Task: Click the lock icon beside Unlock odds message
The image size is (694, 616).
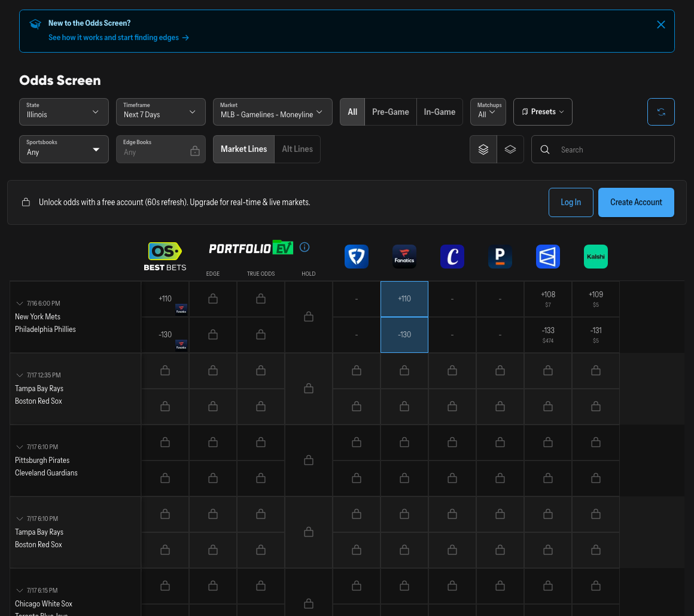Action: point(26,202)
